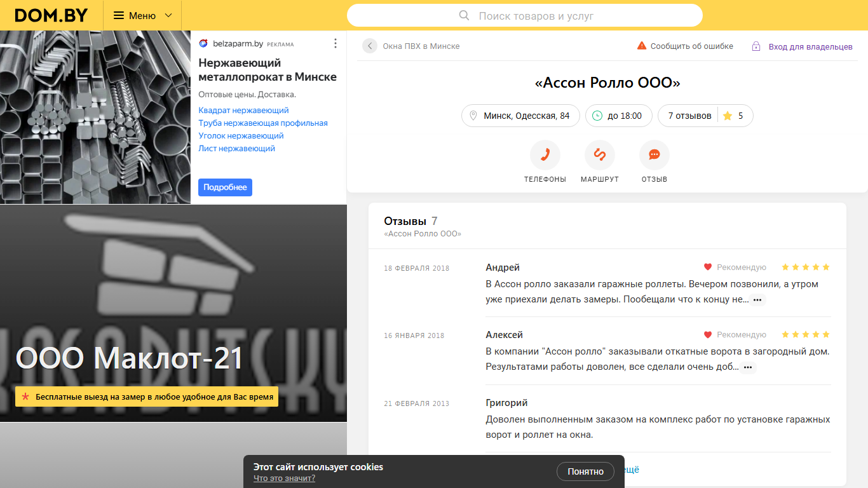868x488 pixels.
Task: Click the green clock icon
Action: coord(597,116)
